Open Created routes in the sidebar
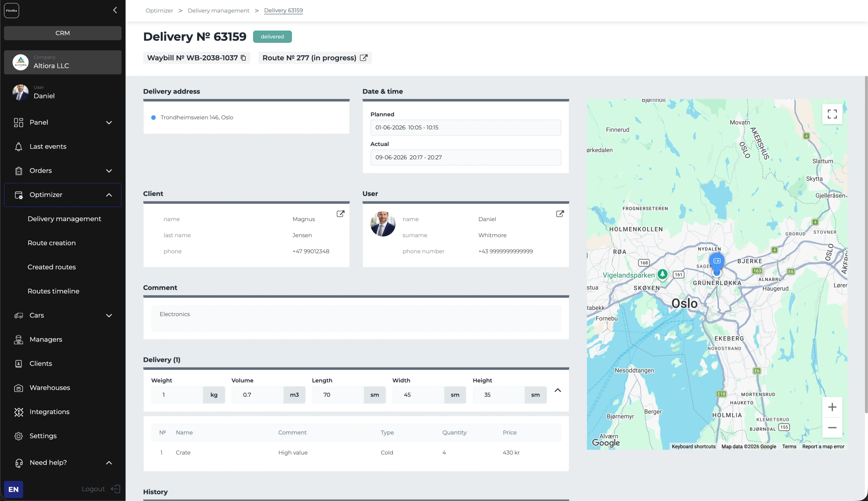868x501 pixels. [x=52, y=267]
